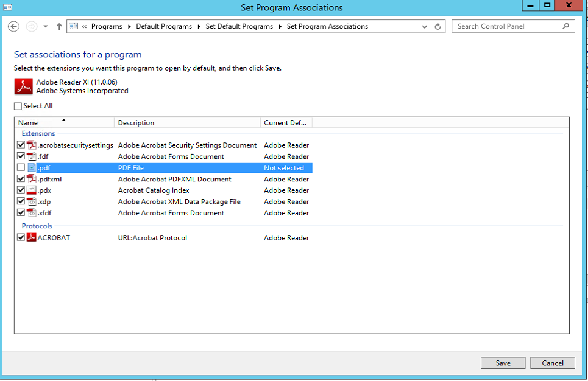Screen dimensions: 588x381
Task: Select the 'Adobe Acrobat PDFXML Document' row
Action: point(163,179)
